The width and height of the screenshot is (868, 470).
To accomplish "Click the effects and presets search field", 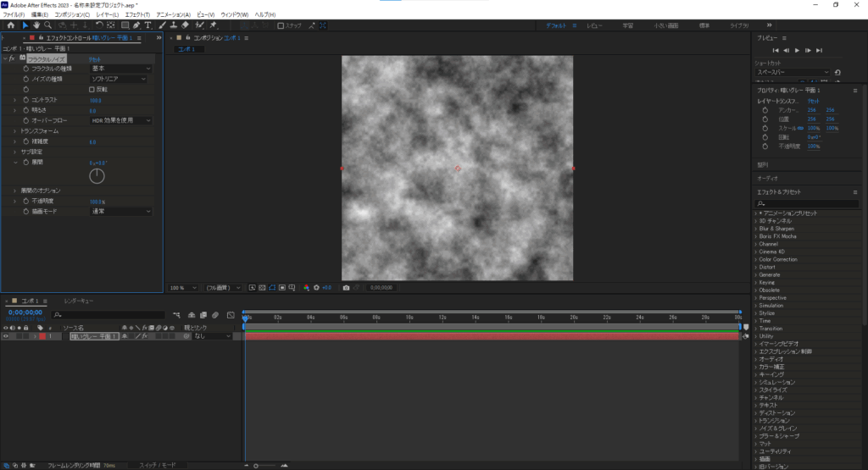I will [x=805, y=203].
